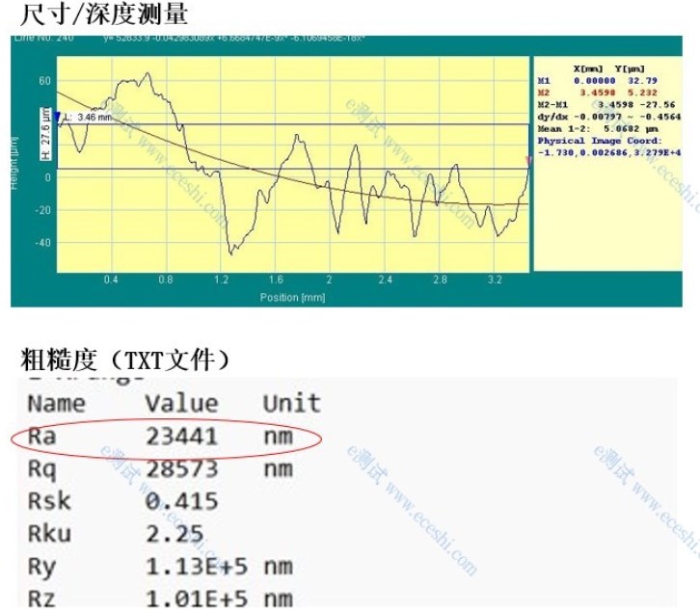Click the '粗糙度（TXT文件）' heading
700x612 pixels.
(126, 360)
